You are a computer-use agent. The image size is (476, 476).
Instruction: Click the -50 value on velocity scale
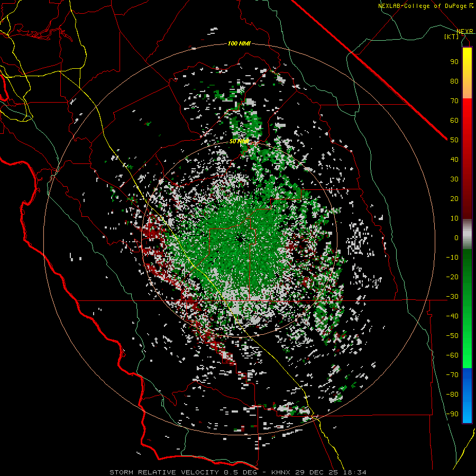(x=452, y=335)
